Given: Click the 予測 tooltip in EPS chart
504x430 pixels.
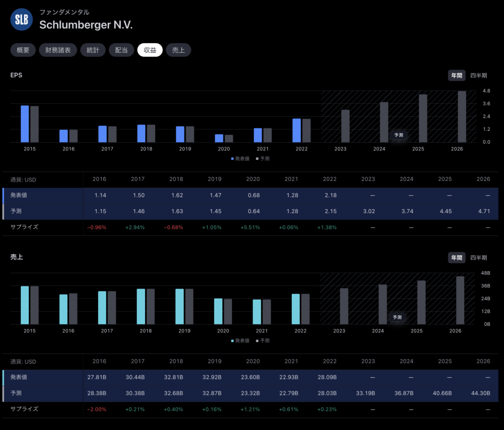Looking at the screenshot, I should coord(399,135).
